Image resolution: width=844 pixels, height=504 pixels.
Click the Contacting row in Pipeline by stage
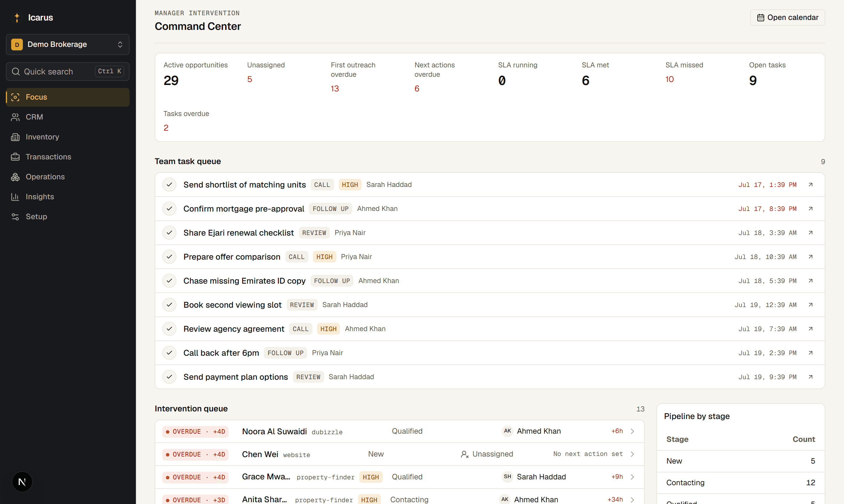tap(741, 483)
